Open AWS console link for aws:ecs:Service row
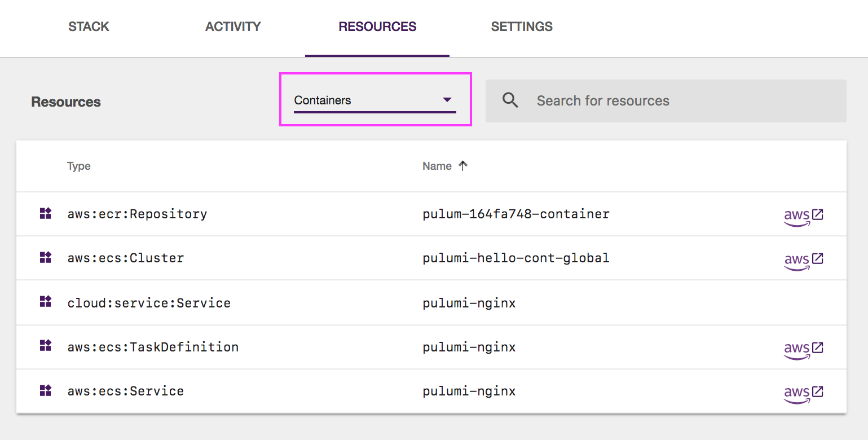The height and width of the screenshot is (440, 868). (x=804, y=393)
